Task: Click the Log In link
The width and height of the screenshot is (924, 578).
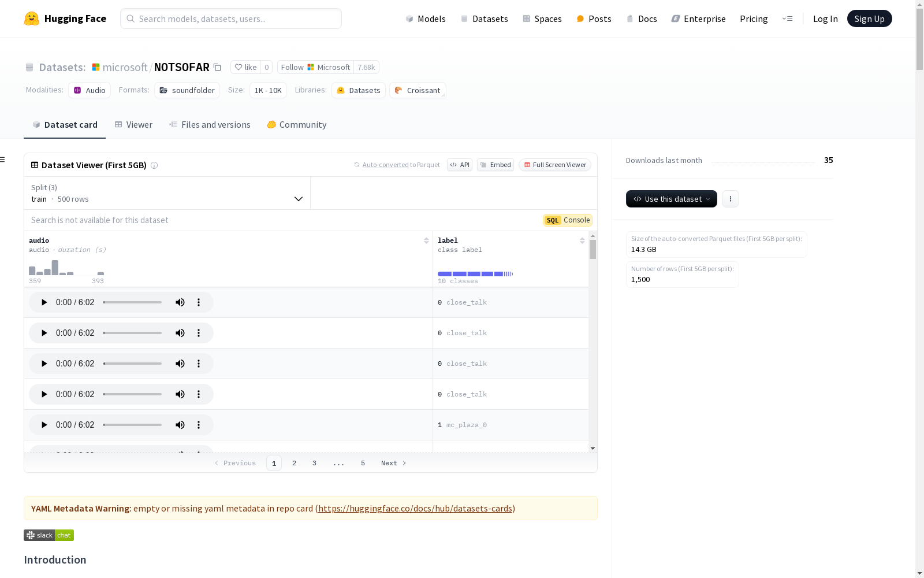Action: pos(825,18)
